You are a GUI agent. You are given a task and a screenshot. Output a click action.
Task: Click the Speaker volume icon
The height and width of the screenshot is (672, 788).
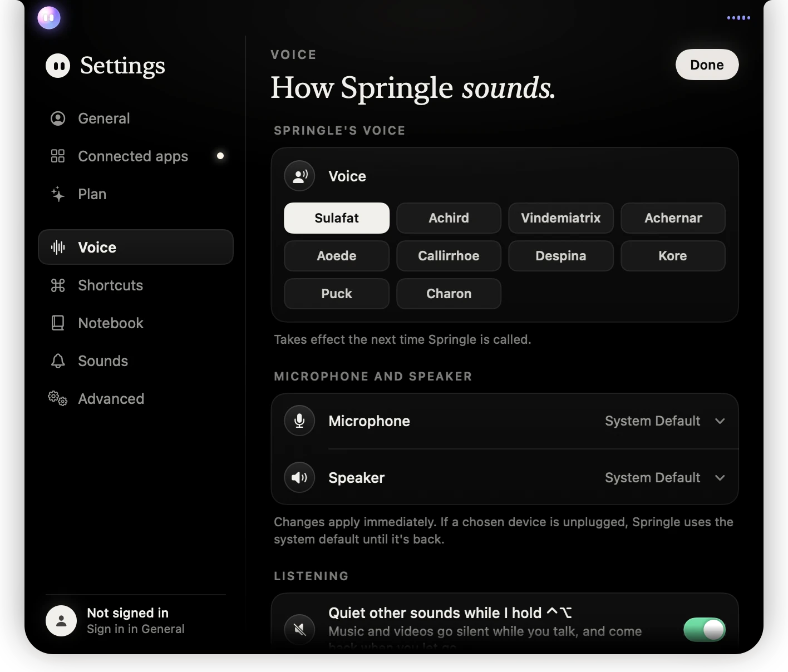tap(299, 477)
